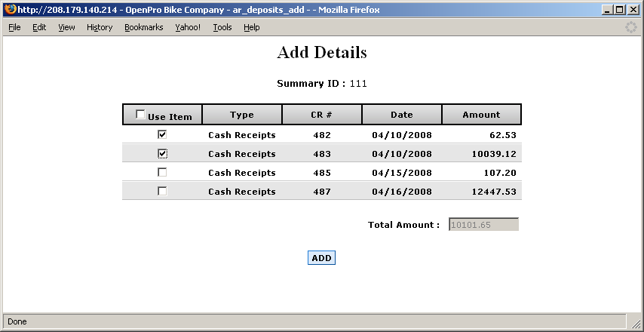Open the Tools menu
The width and height of the screenshot is (644, 332).
click(x=222, y=27)
